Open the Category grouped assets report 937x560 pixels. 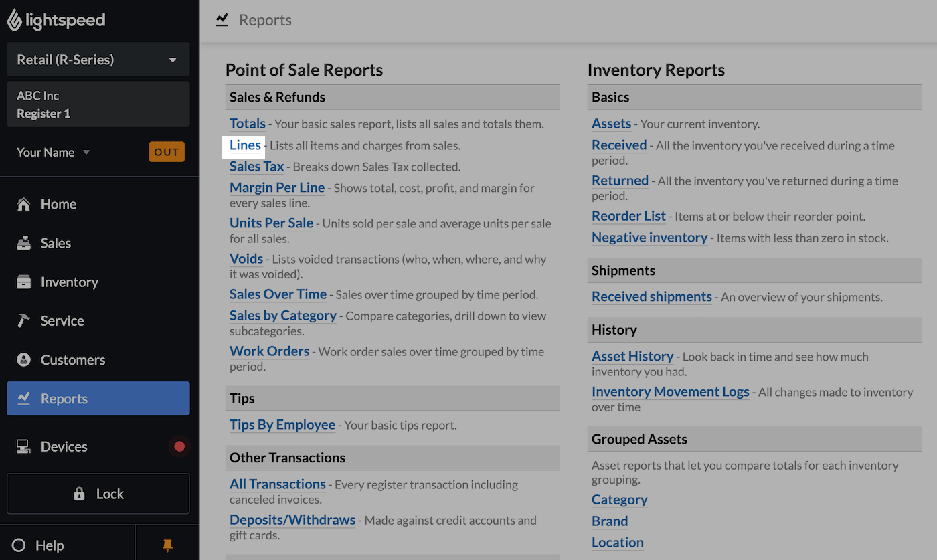pyautogui.click(x=620, y=500)
